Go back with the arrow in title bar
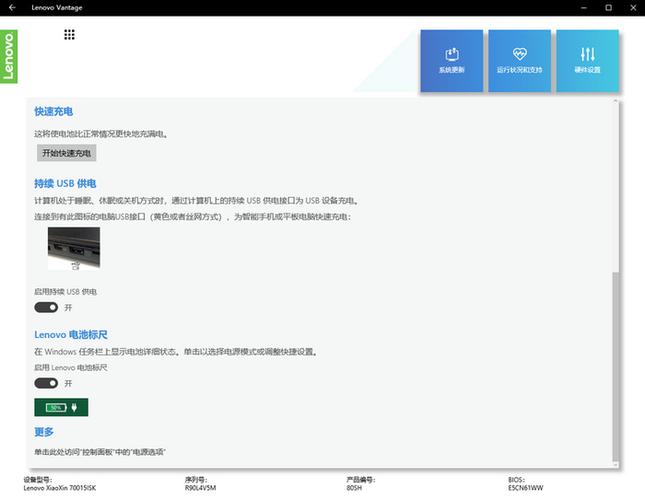The image size is (645, 500). pos(12,7)
